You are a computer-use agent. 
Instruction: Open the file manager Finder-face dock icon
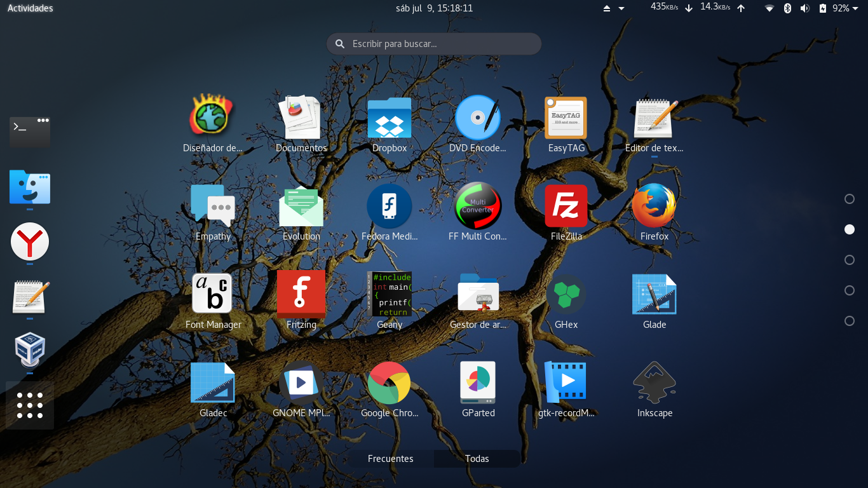[x=30, y=187]
